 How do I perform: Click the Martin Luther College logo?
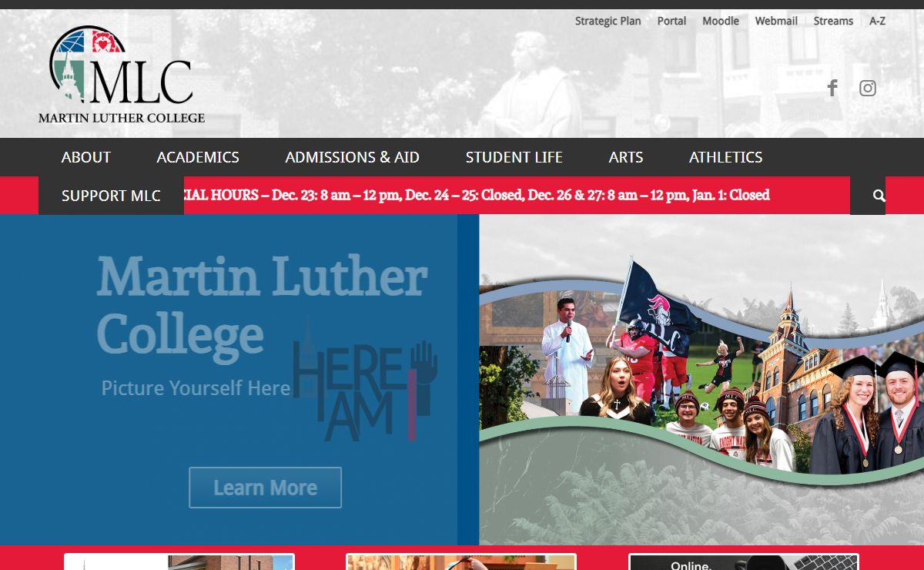[122, 74]
